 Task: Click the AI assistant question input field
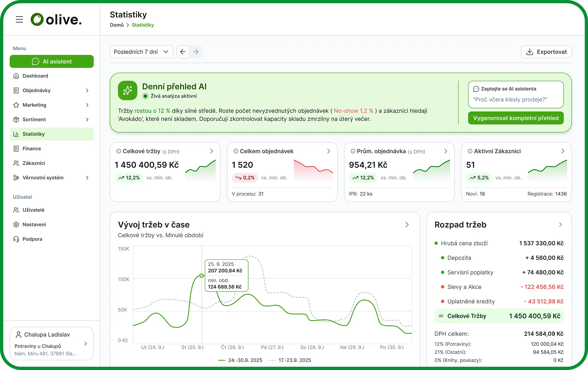click(x=516, y=100)
